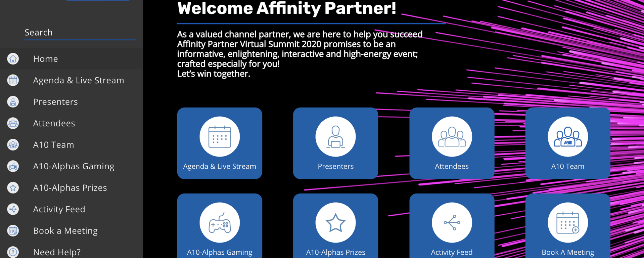Open the Attendees tile

click(x=452, y=143)
